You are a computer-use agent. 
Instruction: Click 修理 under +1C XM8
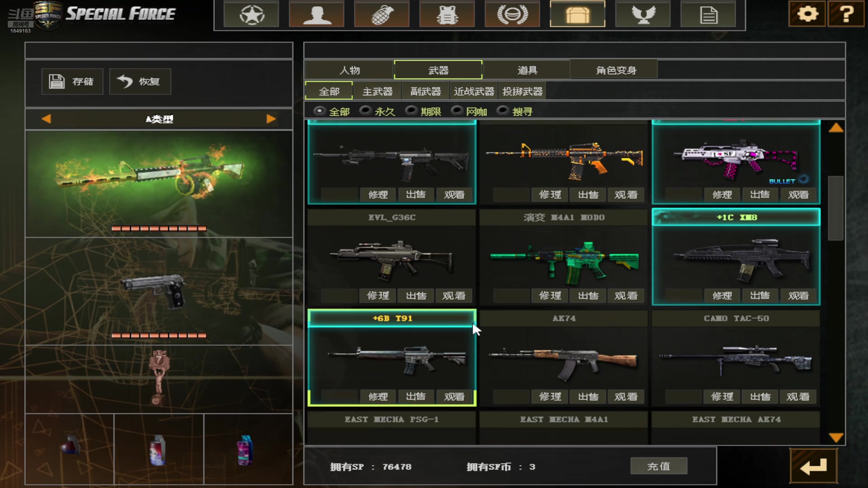(722, 296)
